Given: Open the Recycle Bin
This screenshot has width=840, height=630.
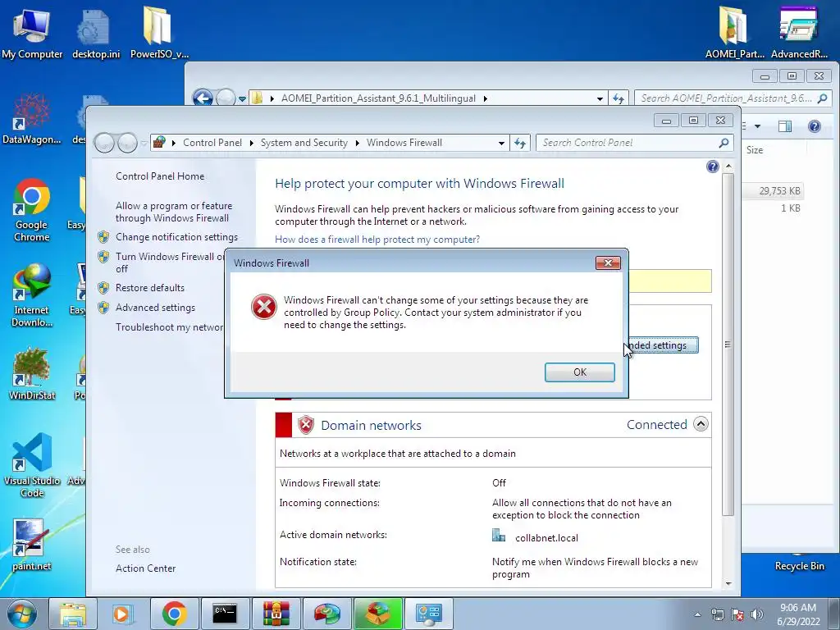Looking at the screenshot, I should coord(799,565).
